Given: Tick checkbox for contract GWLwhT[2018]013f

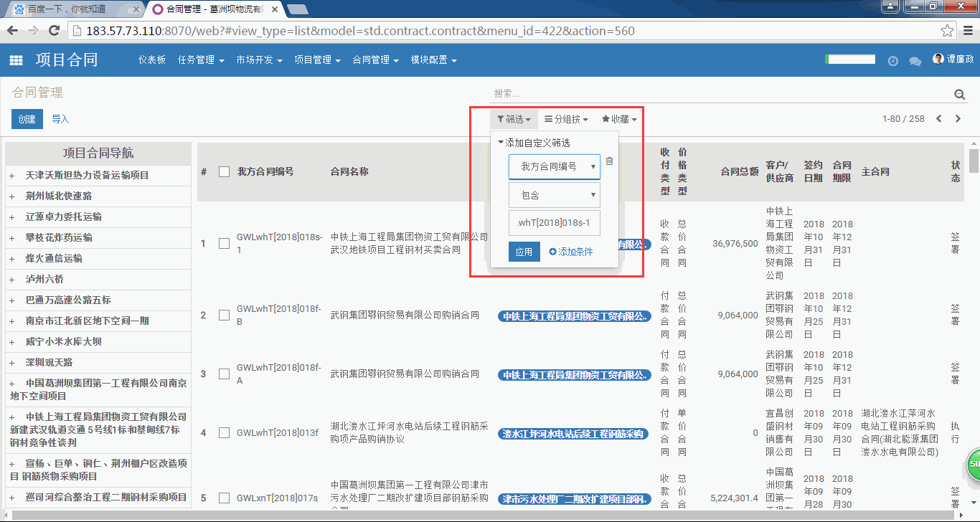Looking at the screenshot, I should [225, 432].
